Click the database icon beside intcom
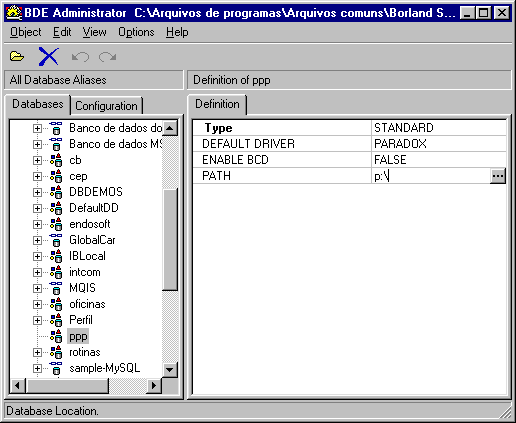Screen dimensions: 516x423 coord(56,272)
